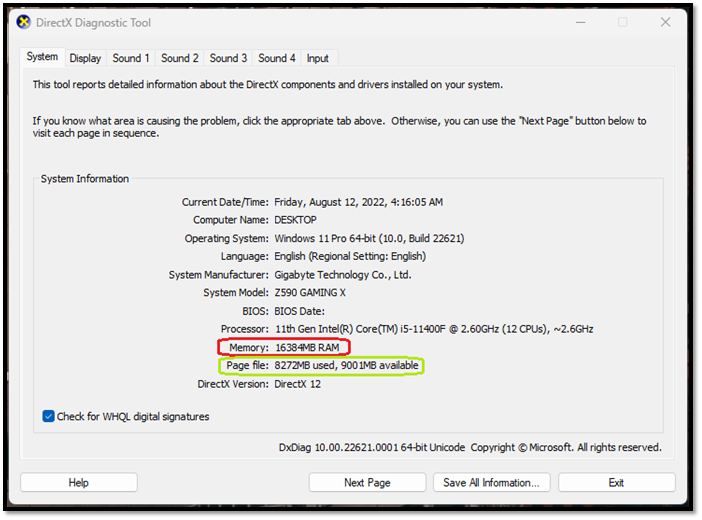This screenshot has width=702, height=520.
Task: Click the Current Date/Time value
Action: pyautogui.click(x=358, y=202)
